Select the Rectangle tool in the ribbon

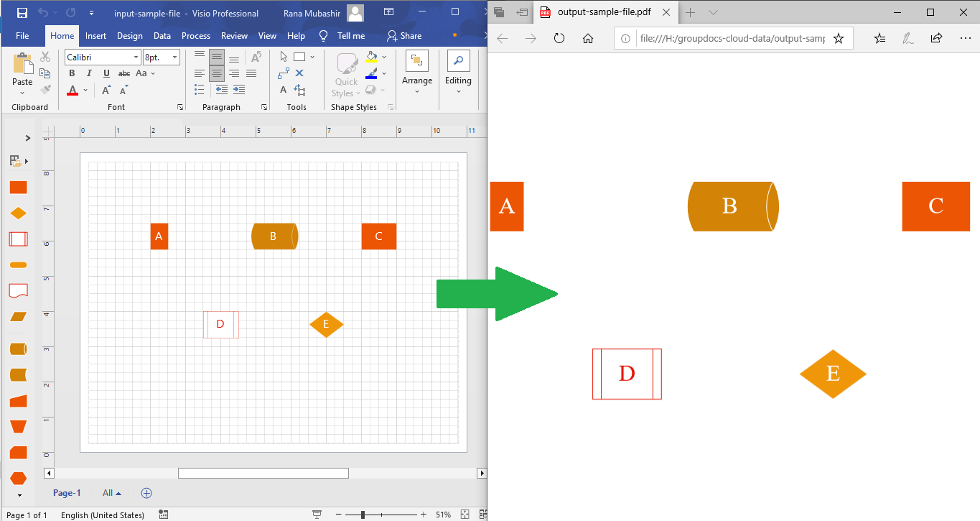299,57
